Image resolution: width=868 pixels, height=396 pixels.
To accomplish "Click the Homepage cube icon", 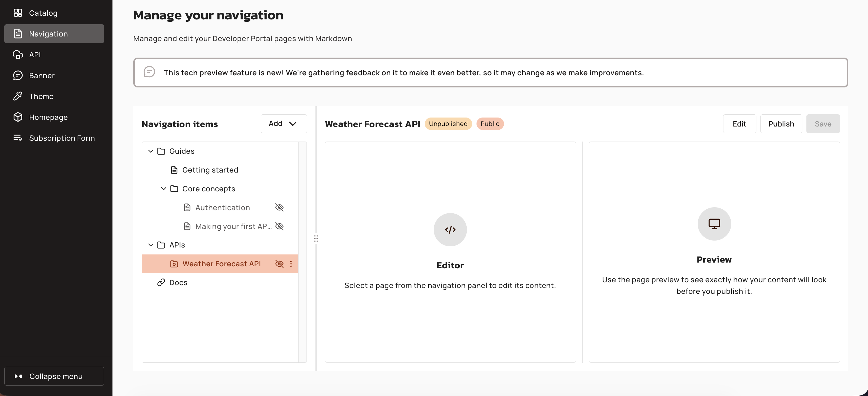I will click(x=18, y=117).
